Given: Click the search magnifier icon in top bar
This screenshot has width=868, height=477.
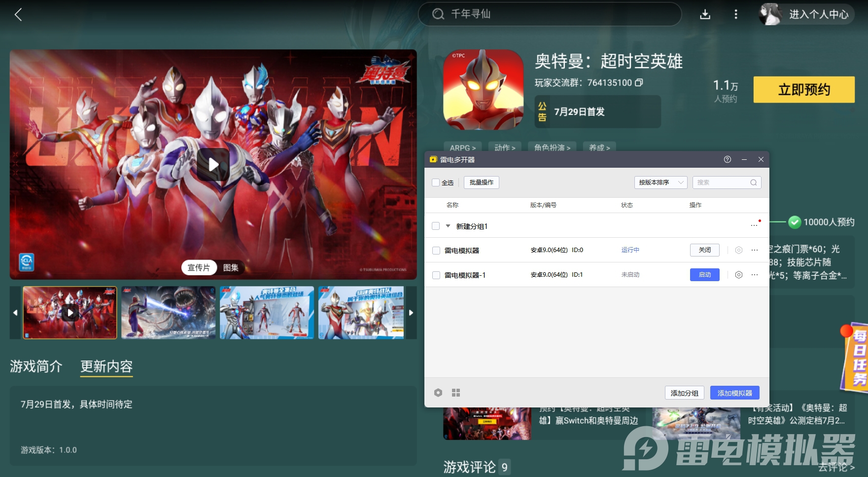Looking at the screenshot, I should (438, 14).
